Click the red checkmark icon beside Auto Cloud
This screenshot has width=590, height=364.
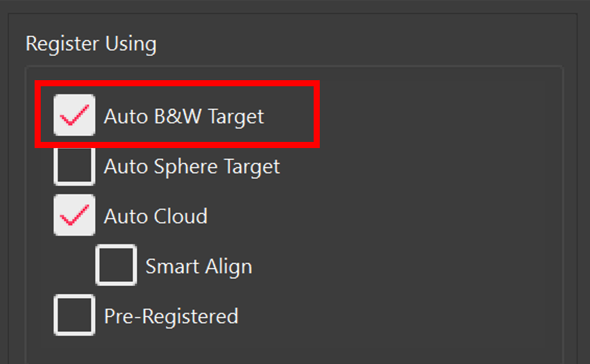click(x=74, y=215)
